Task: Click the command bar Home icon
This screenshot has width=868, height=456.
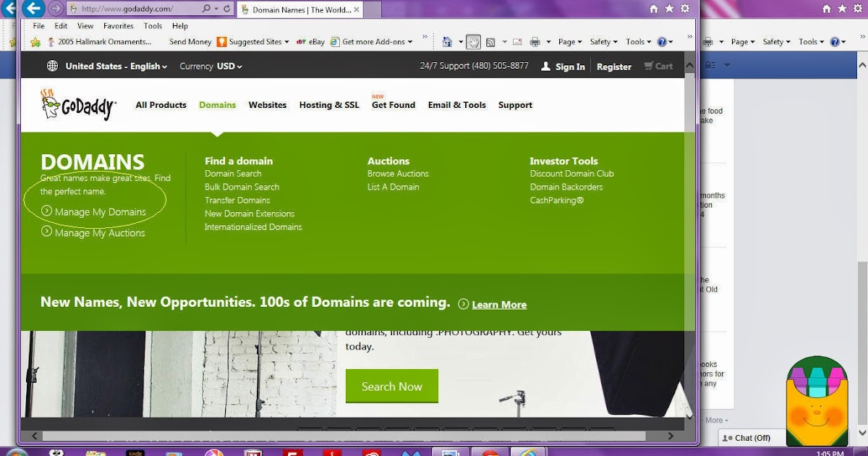Action: [448, 42]
